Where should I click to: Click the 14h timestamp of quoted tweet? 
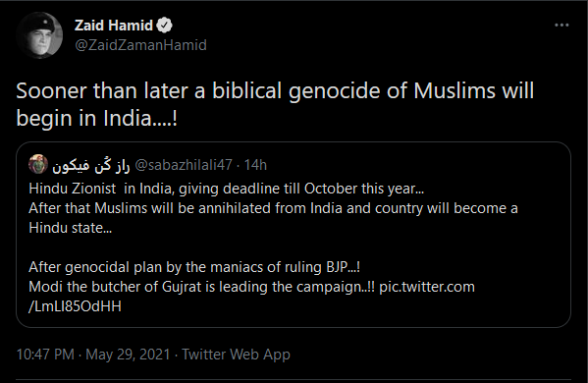(x=255, y=165)
